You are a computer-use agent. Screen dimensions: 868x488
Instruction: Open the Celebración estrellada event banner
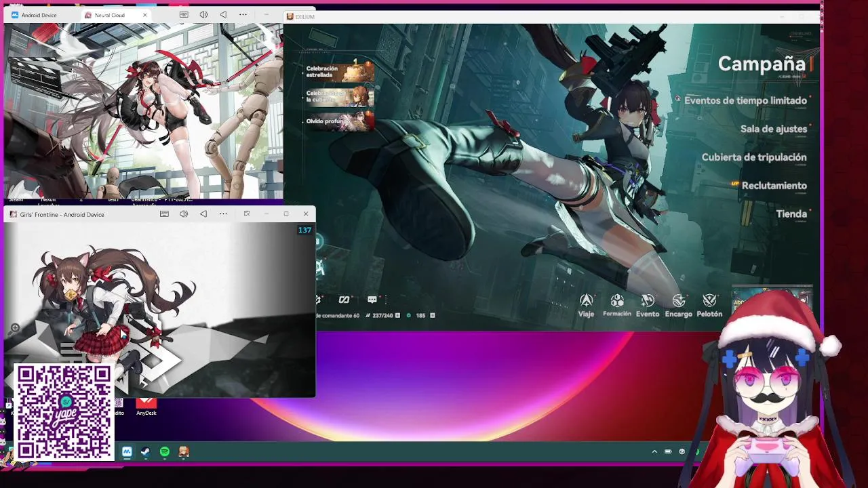(339, 72)
